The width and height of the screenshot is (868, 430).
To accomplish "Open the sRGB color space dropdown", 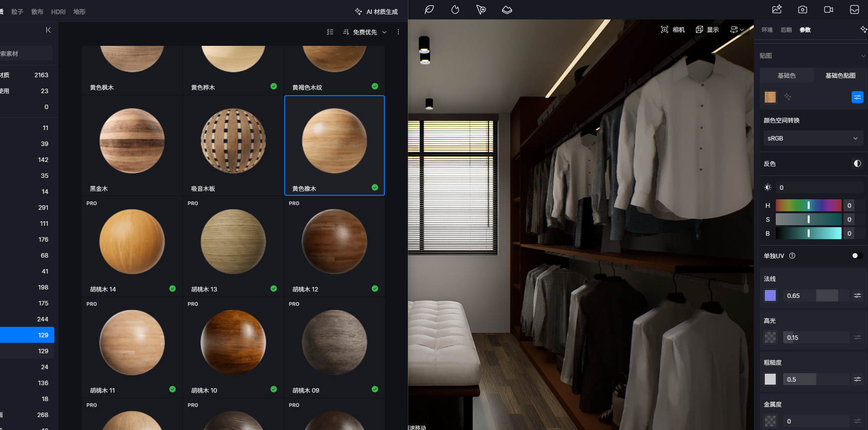I will (x=813, y=138).
